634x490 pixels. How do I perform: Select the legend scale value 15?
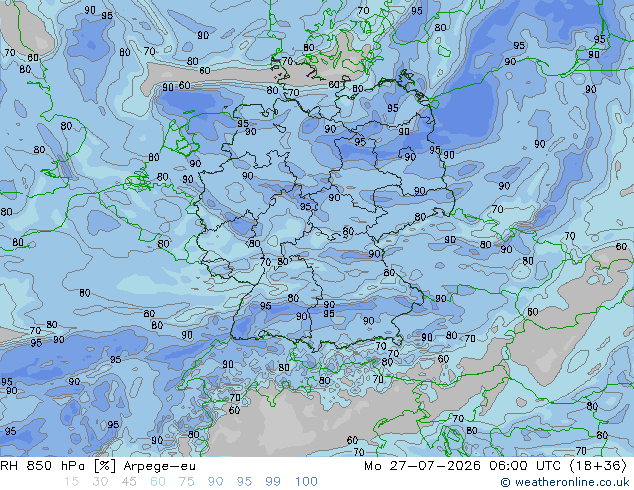(x=71, y=482)
